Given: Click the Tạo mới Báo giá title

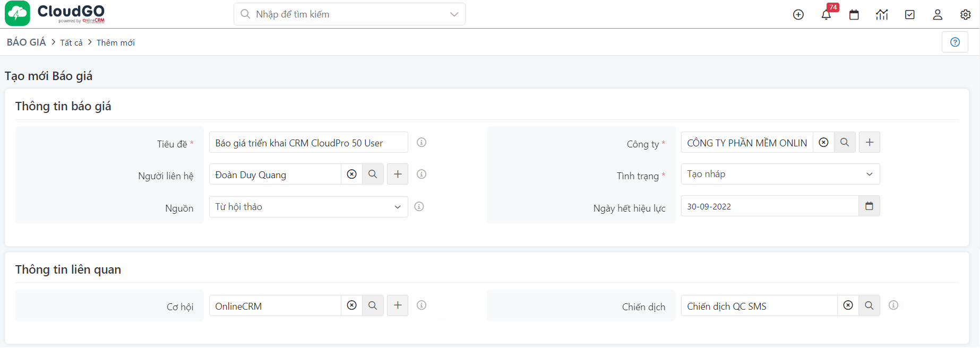Looking at the screenshot, I should point(48,76).
